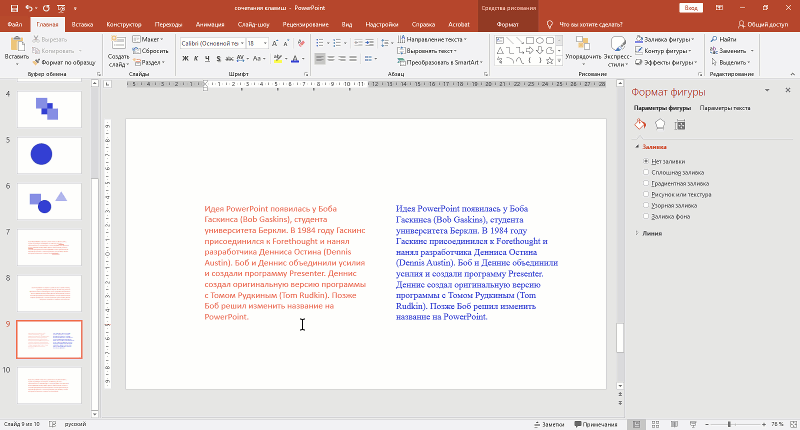The height and width of the screenshot is (430, 800).
Task: Select Picture or texture fill option
Action: pyautogui.click(x=677, y=194)
